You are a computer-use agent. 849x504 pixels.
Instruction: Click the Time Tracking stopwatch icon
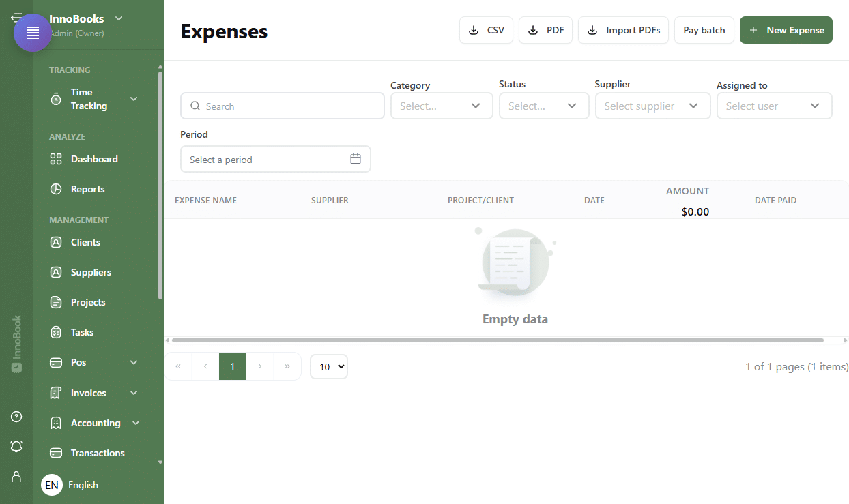pyautogui.click(x=56, y=99)
